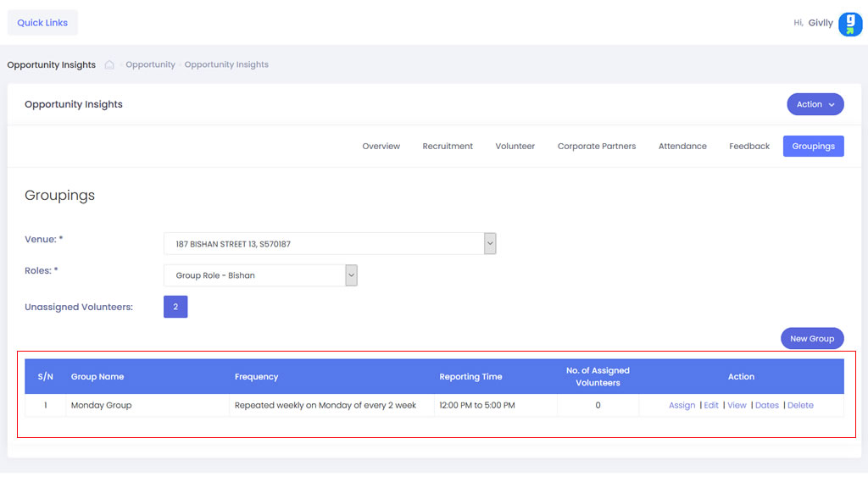
Task: Switch to the Overview tab
Action: tap(381, 147)
